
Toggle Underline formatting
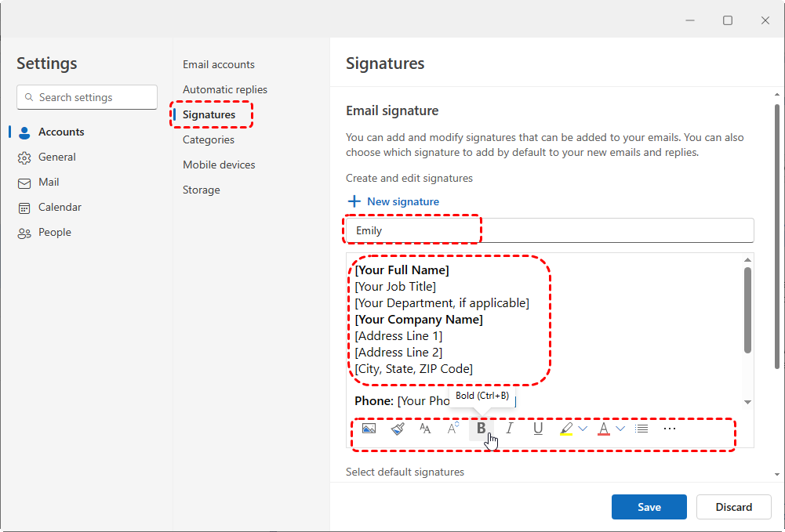(x=538, y=429)
